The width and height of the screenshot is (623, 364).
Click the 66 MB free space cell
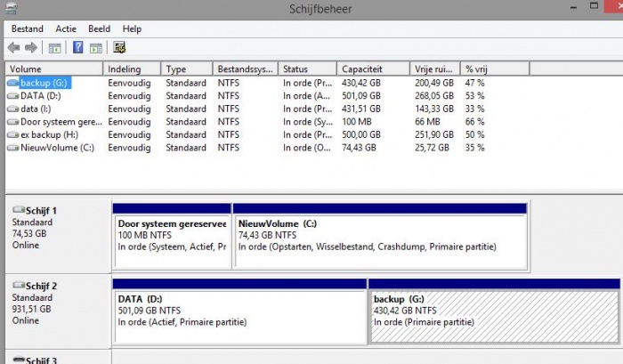tap(427, 122)
